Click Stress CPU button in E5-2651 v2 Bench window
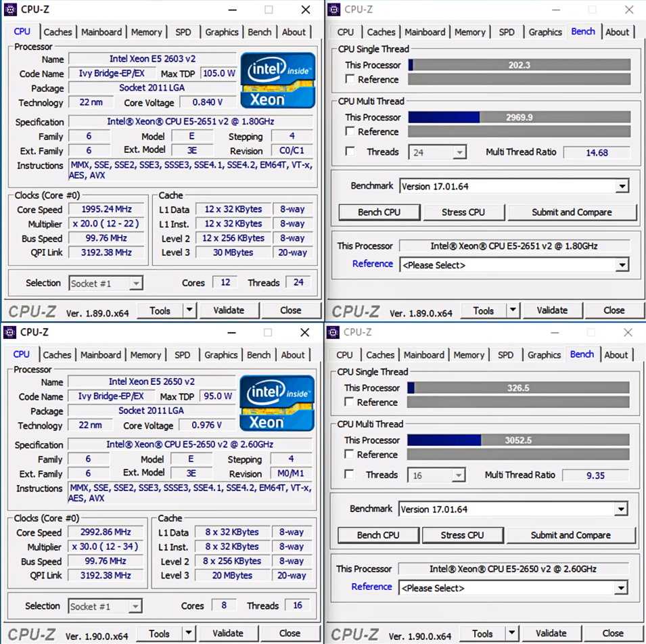Viewport: 646px width, 644px height. pyautogui.click(x=463, y=212)
